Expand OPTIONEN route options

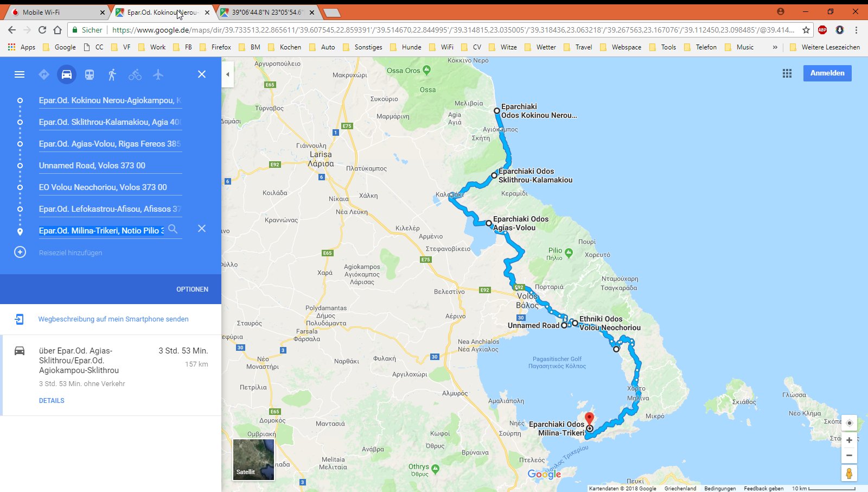192,289
